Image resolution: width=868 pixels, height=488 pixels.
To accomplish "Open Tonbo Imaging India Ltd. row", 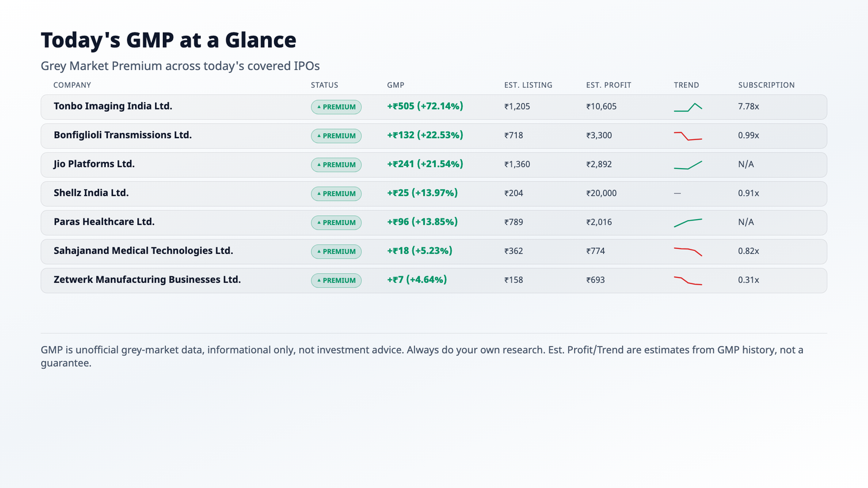I will [x=434, y=107].
